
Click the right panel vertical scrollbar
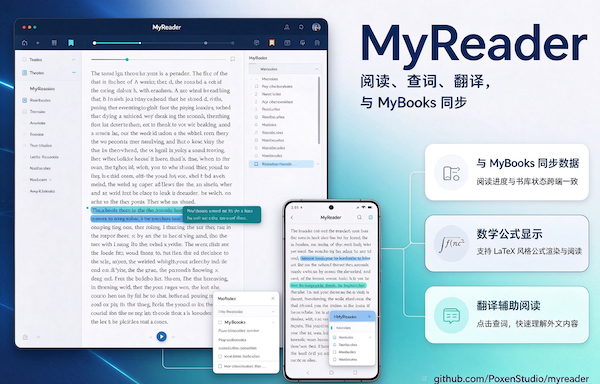tap(319, 110)
